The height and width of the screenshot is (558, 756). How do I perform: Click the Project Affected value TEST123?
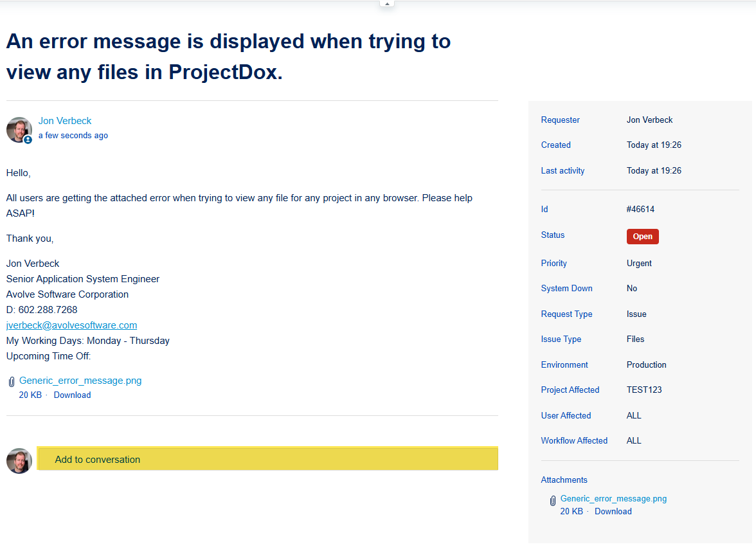click(644, 390)
